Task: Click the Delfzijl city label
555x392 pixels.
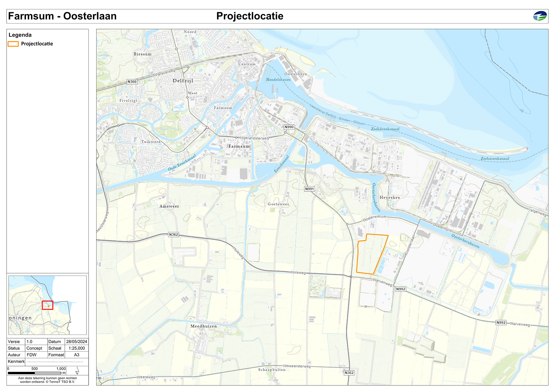Action: (x=183, y=81)
